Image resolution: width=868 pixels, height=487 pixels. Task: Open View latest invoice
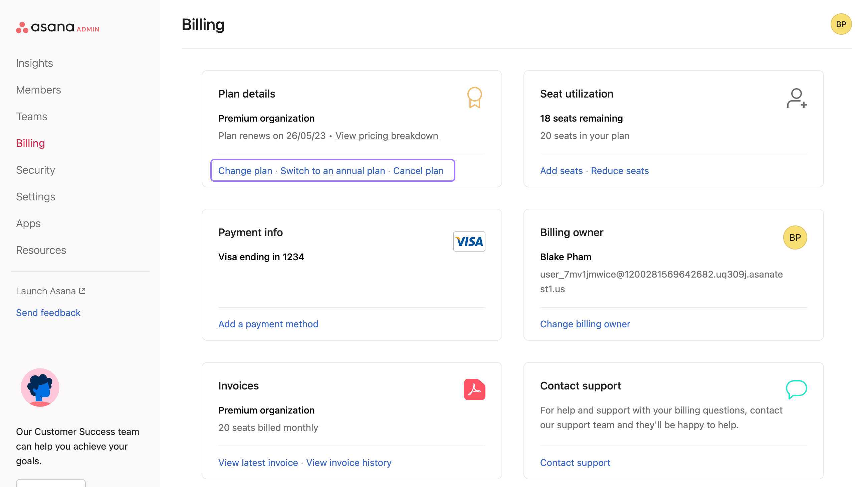click(x=258, y=462)
